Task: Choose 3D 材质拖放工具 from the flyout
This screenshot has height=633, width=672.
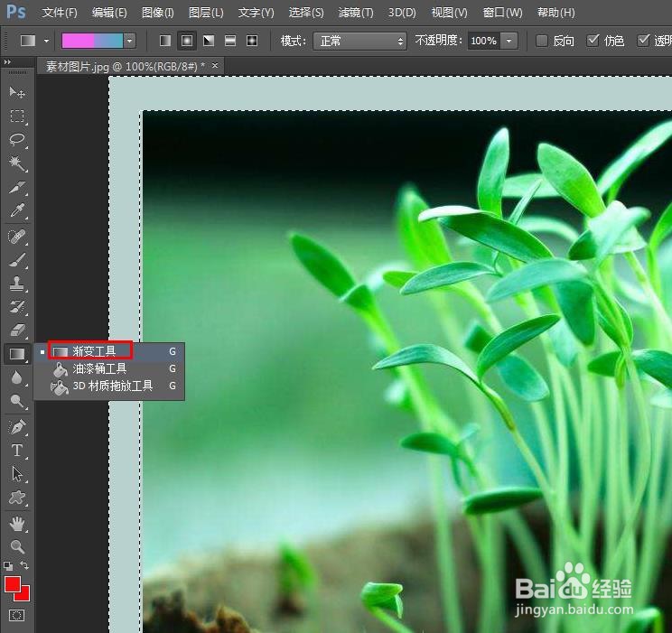Action: [109, 386]
